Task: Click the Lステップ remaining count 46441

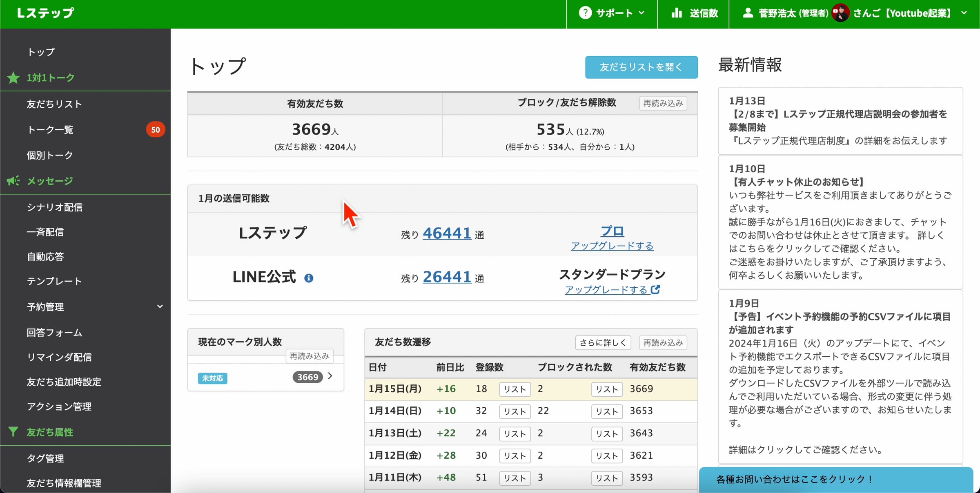Action: (447, 233)
